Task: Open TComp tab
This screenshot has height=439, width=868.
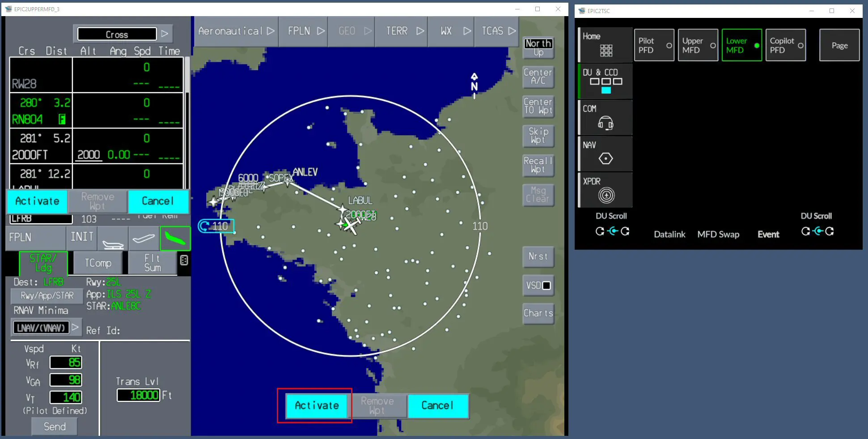Action: [x=98, y=263]
